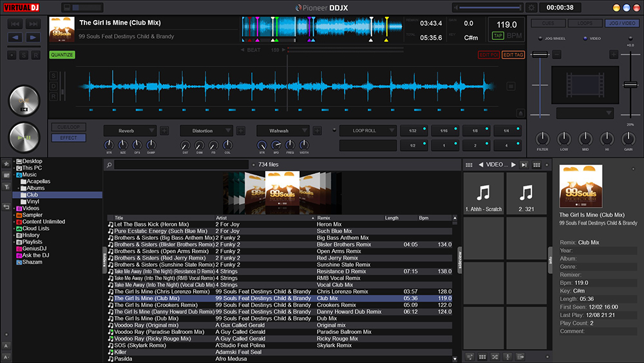
Task: Activate the 1/32 loop roll pad
Action: pyautogui.click(x=414, y=131)
